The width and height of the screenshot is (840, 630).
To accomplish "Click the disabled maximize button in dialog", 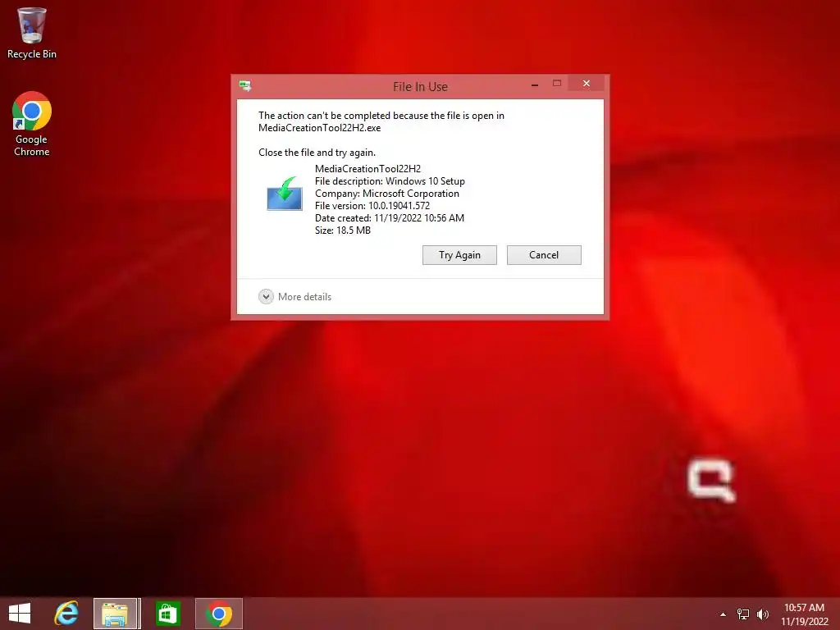I will (x=557, y=84).
